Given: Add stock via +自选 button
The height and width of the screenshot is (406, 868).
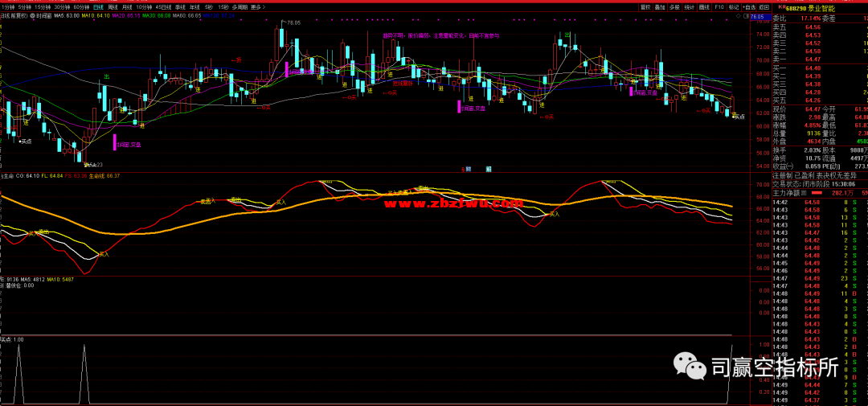Looking at the screenshot, I should click(x=749, y=7).
